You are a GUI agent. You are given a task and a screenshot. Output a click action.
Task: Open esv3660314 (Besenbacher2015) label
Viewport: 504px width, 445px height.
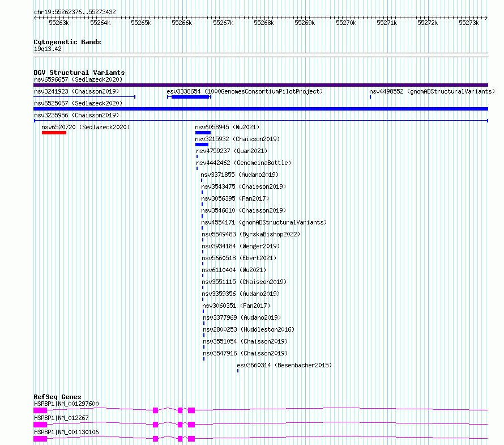284,365
